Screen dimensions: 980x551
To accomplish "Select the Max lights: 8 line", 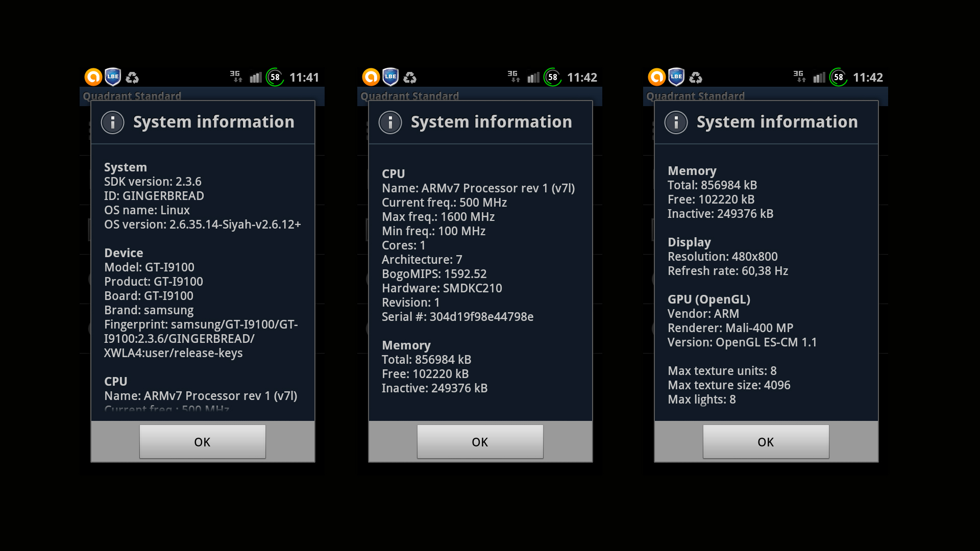I will [702, 399].
